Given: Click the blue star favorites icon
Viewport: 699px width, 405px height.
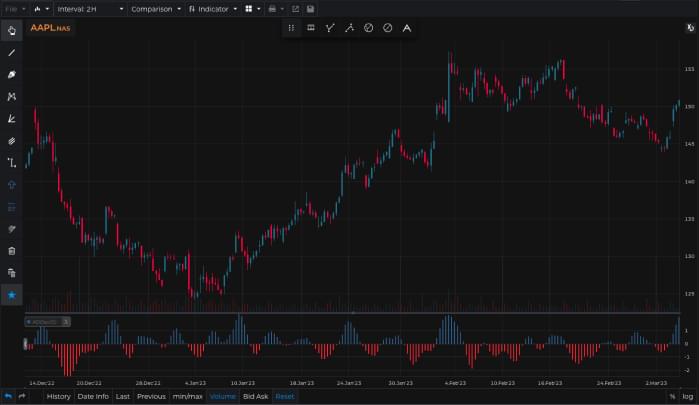Looking at the screenshot, I should point(12,295).
